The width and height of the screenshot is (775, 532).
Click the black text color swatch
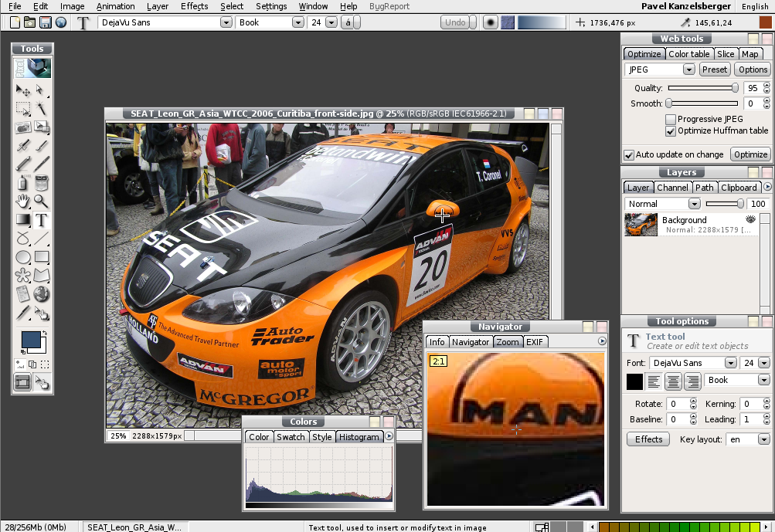634,381
